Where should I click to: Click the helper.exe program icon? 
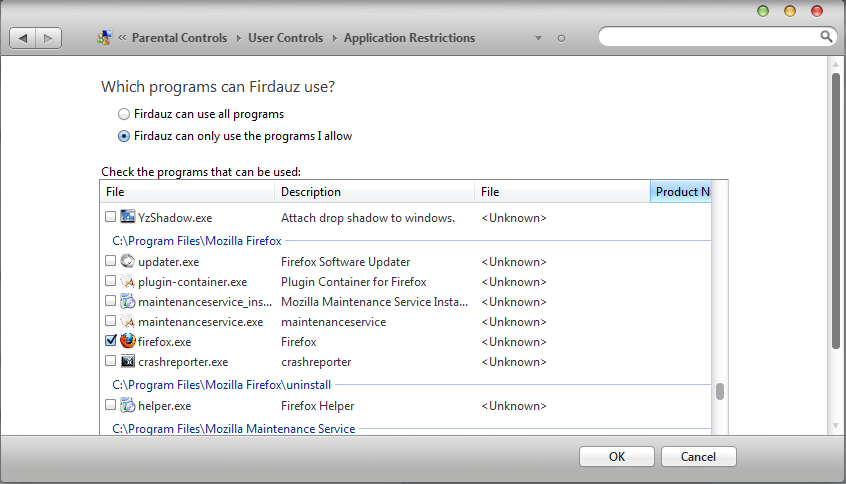point(127,405)
